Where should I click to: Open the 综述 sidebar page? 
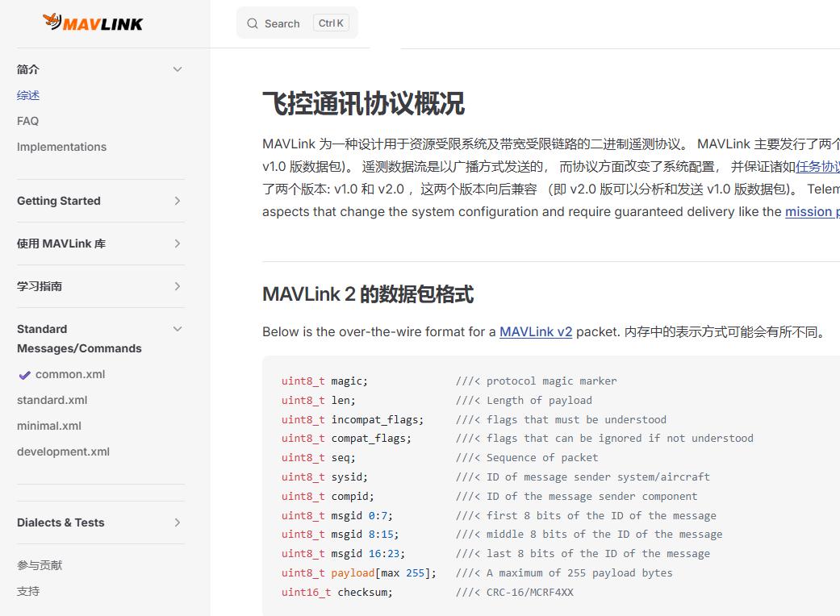pyautogui.click(x=28, y=95)
